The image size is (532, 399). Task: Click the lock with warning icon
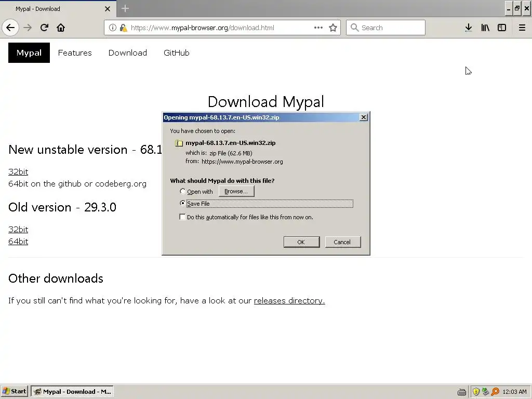[x=123, y=28]
